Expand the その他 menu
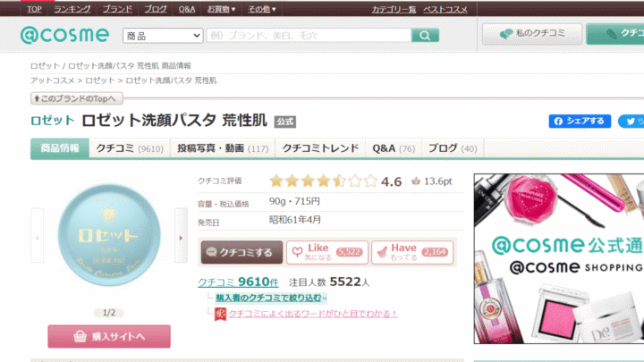 point(261,9)
